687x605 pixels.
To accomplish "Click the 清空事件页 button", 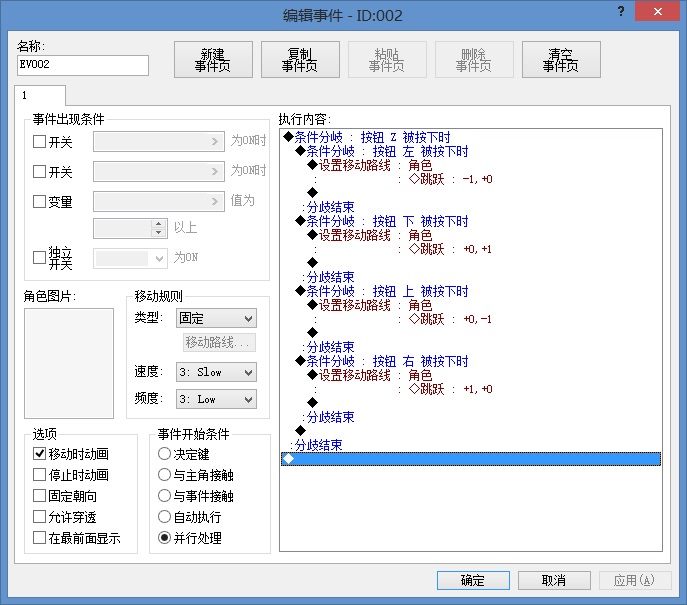I will point(561,60).
